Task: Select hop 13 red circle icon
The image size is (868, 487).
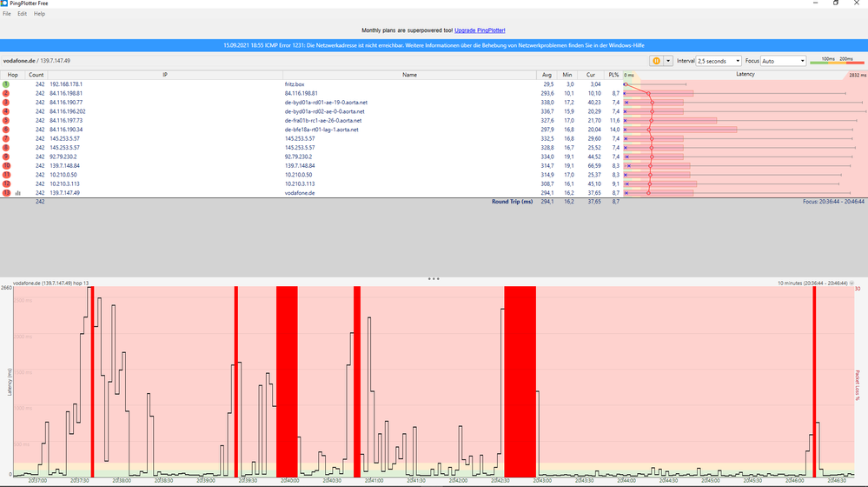Action: 6,193
